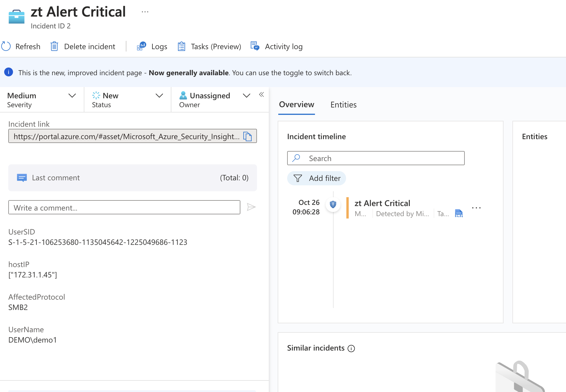
Task: Open the Medium severity dropdown
Action: (x=72, y=96)
